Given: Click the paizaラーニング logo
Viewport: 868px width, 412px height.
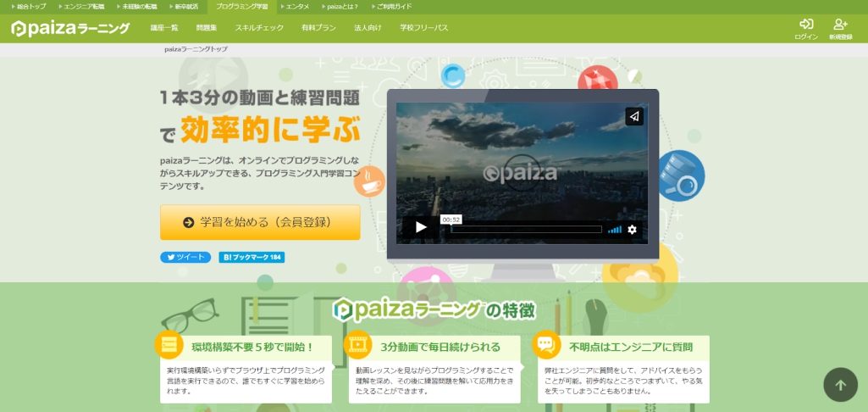Looking at the screenshot, I should (x=70, y=28).
